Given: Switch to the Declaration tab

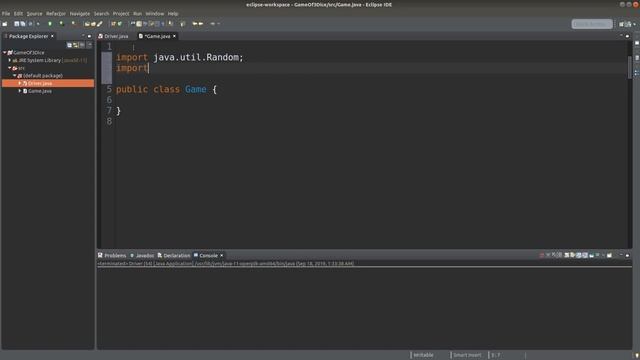Looking at the screenshot, I should pyautogui.click(x=174, y=256).
